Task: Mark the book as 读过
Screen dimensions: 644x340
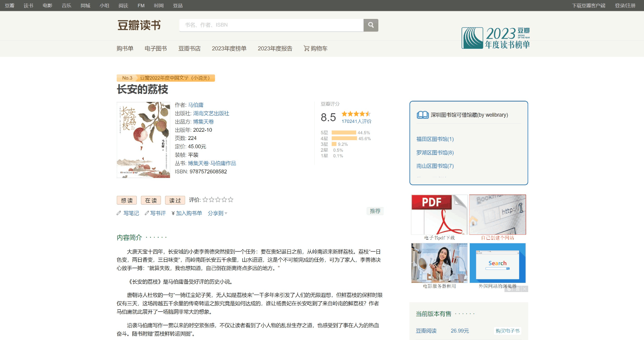Action: [x=175, y=200]
